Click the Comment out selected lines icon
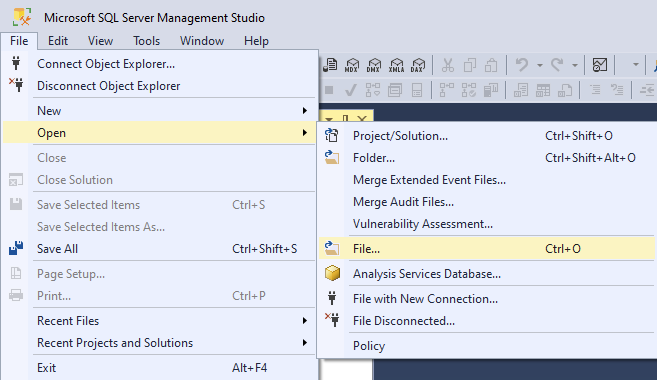657x380 pixels. click(595, 90)
